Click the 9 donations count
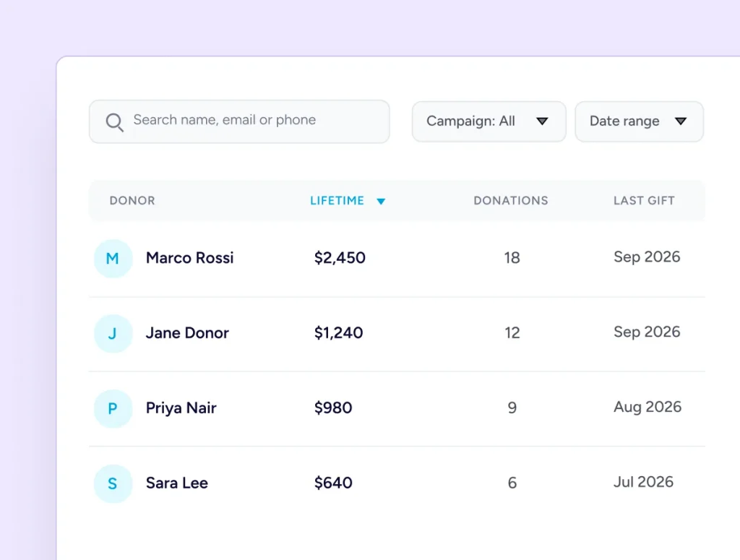 (512, 408)
